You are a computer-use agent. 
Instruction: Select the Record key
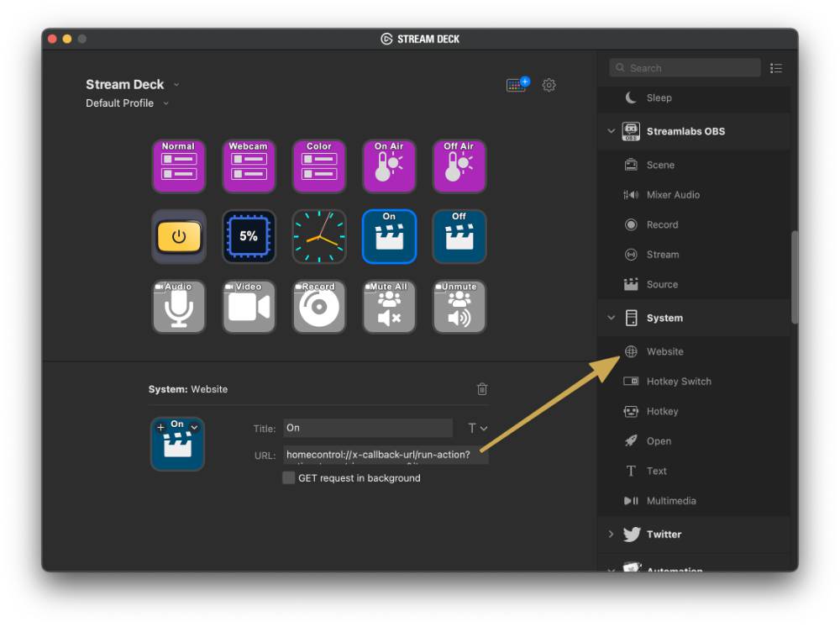point(318,307)
